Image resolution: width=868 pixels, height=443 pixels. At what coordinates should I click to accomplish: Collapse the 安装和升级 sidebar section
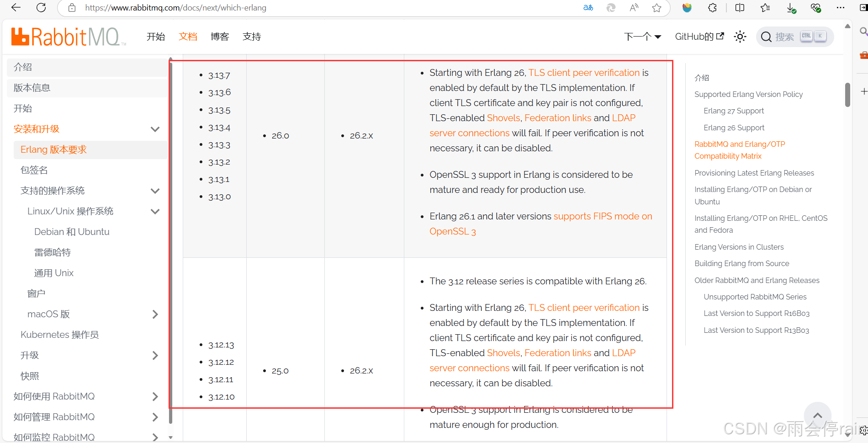tap(155, 129)
